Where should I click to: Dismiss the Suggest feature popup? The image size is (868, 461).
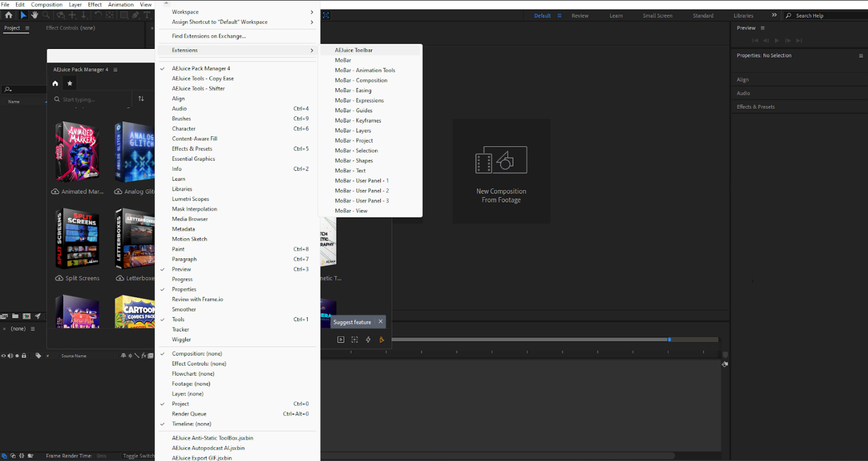click(x=380, y=322)
